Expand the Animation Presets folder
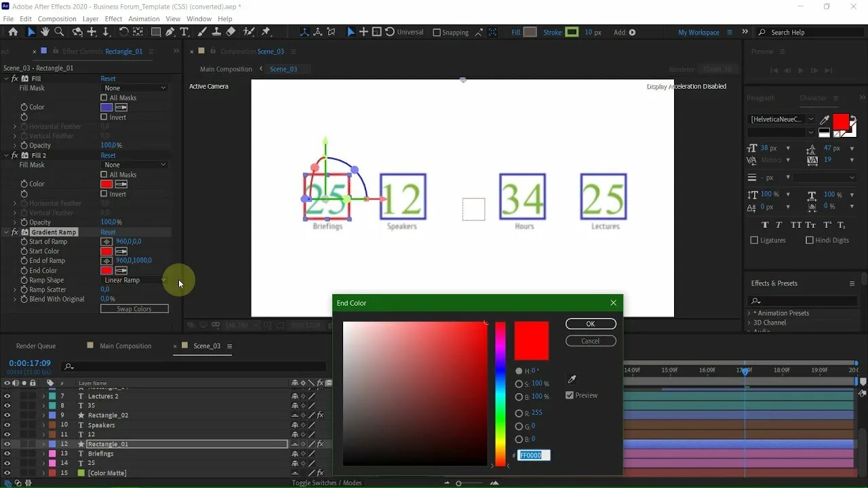 [x=749, y=313]
